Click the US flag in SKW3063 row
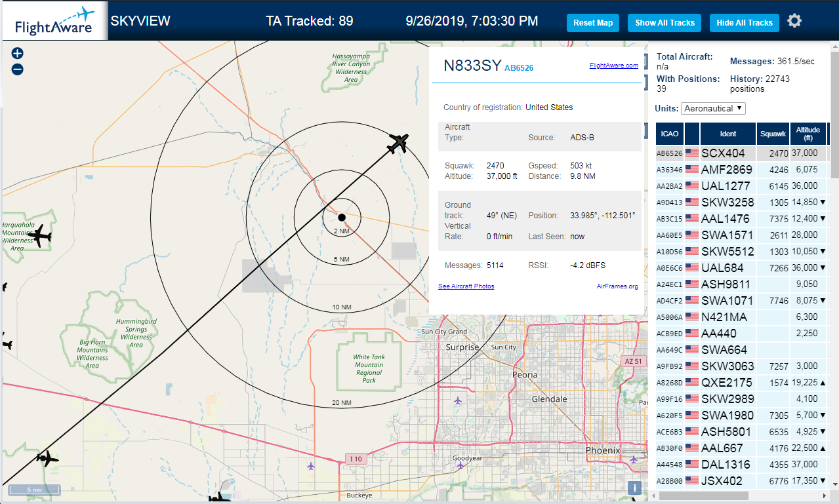Screen dimensions: 839x504 tap(692, 366)
